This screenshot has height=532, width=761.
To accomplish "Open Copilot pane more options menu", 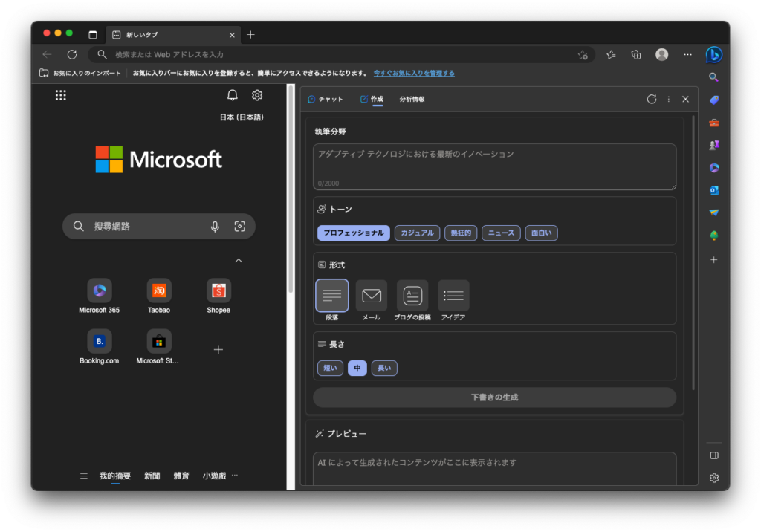I will tap(669, 99).
